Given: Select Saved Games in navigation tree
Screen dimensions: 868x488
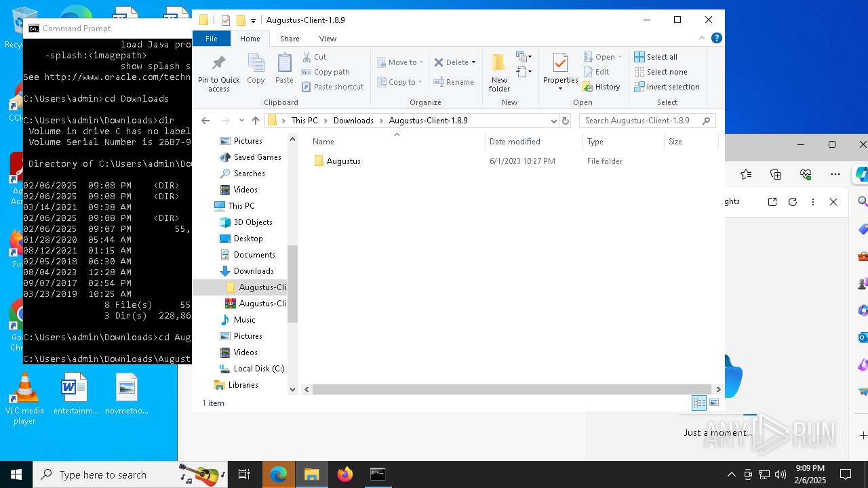Looking at the screenshot, I should tap(257, 157).
